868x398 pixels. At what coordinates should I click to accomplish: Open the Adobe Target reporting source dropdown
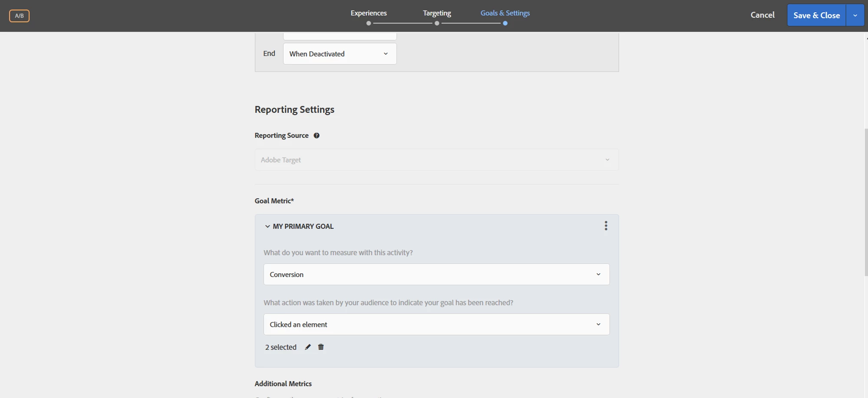pos(436,160)
